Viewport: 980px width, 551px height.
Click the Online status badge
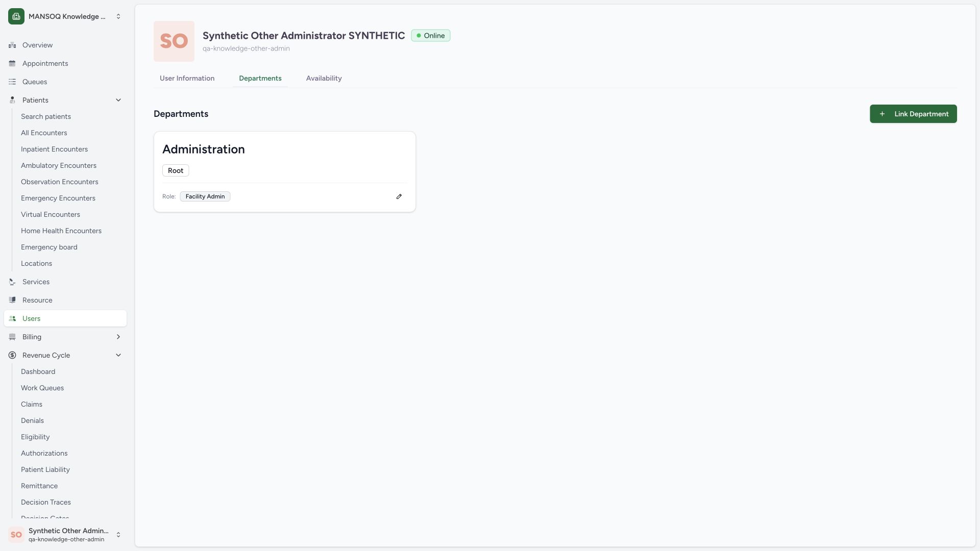(x=431, y=36)
